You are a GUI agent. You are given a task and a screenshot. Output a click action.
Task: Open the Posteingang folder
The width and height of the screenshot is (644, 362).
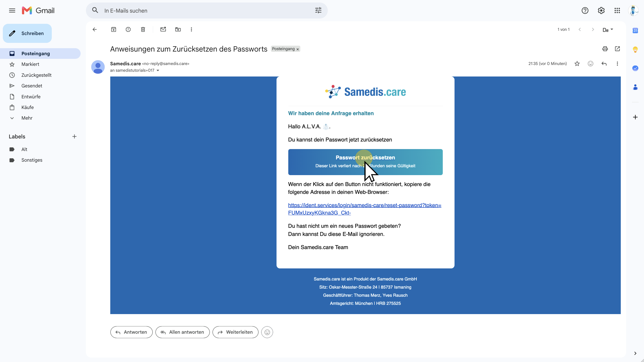pyautogui.click(x=40, y=54)
